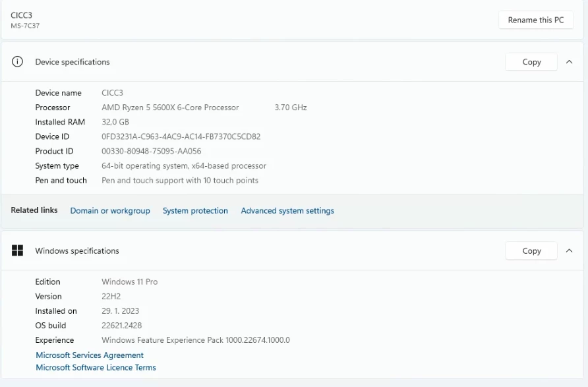Screen dimensions: 588x387
Task: Open Microsoft Services Agreement link
Action: (x=90, y=355)
